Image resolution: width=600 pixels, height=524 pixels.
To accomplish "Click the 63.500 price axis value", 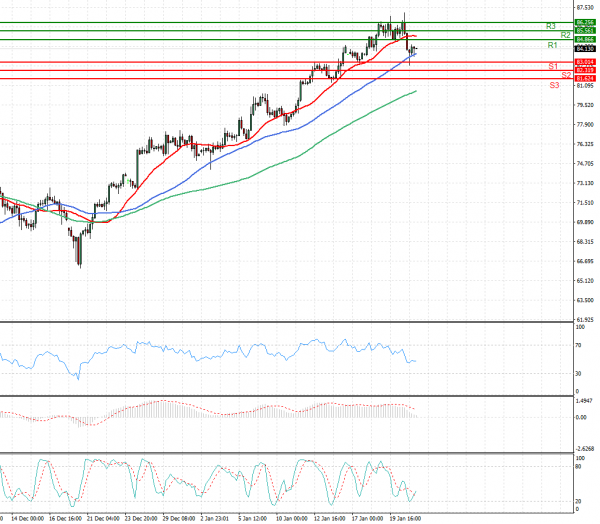I will coord(585,300).
